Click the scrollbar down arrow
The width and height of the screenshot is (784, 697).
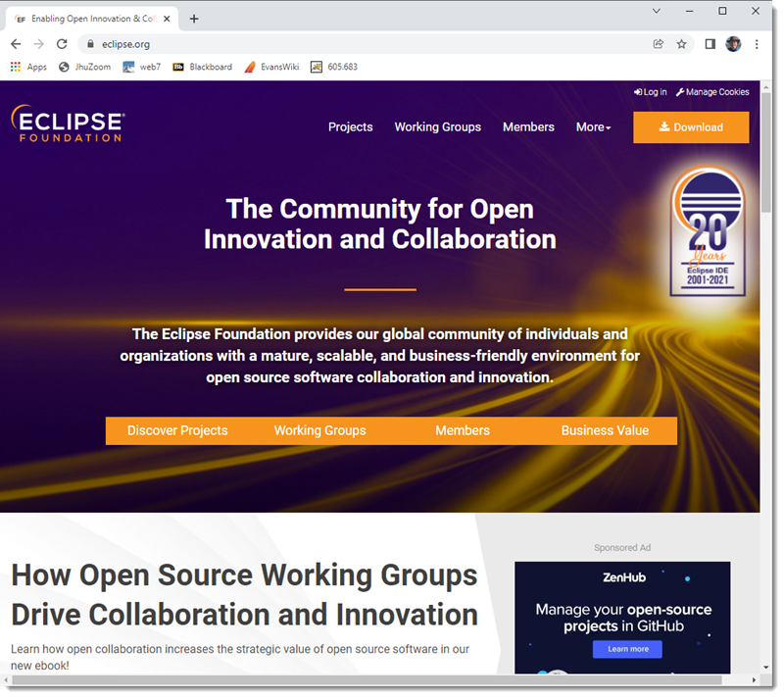click(766, 667)
